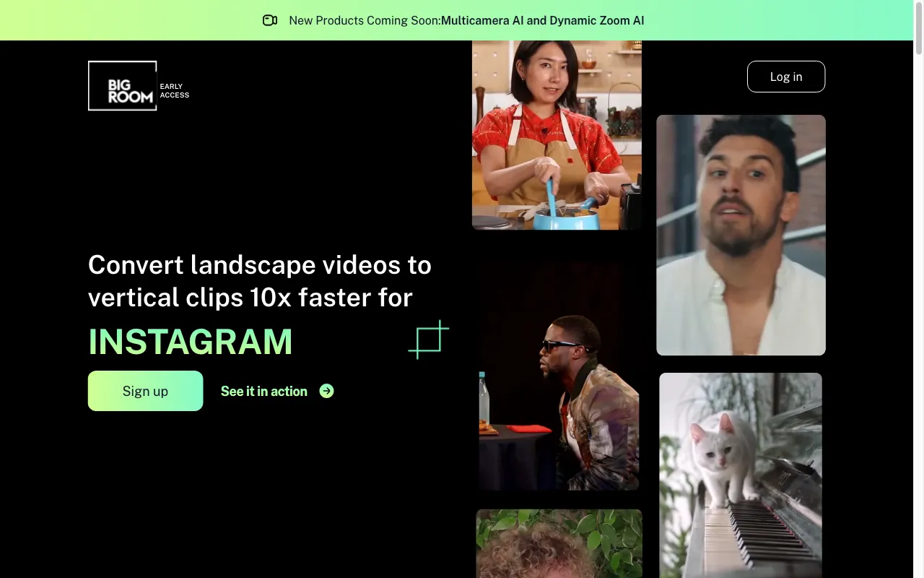Click the New Products Coming Soon text
The image size is (924, 578).
(365, 20)
